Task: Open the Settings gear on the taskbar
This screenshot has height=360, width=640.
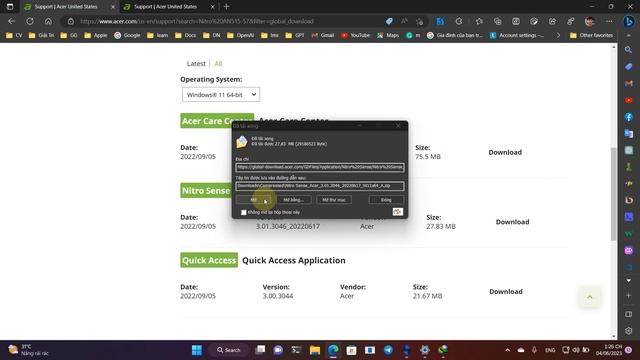Action: click(x=424, y=350)
